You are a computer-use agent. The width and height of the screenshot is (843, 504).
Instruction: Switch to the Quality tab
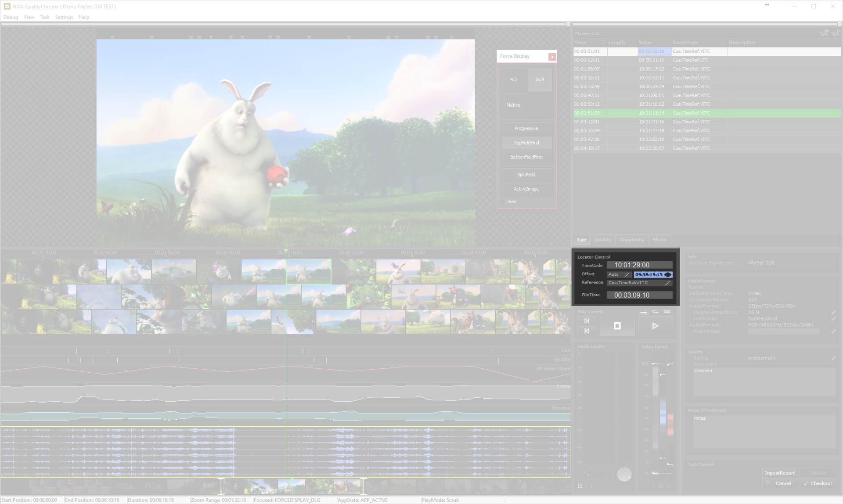602,240
